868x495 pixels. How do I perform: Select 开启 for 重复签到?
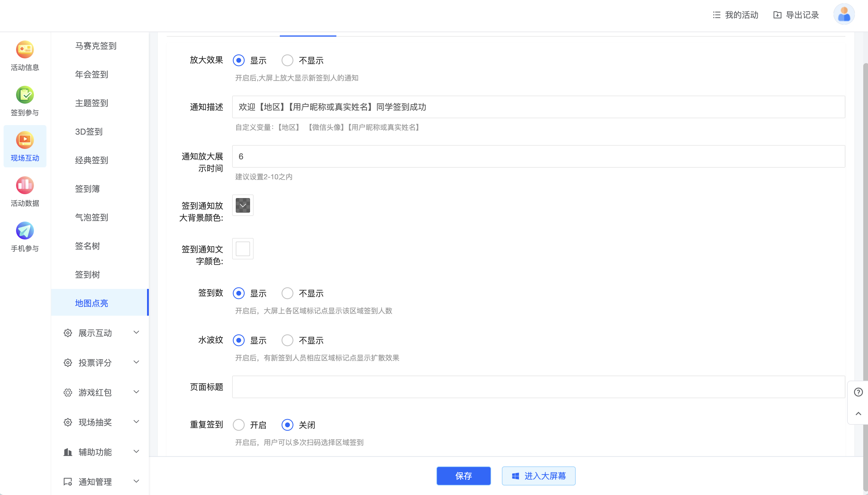238,425
